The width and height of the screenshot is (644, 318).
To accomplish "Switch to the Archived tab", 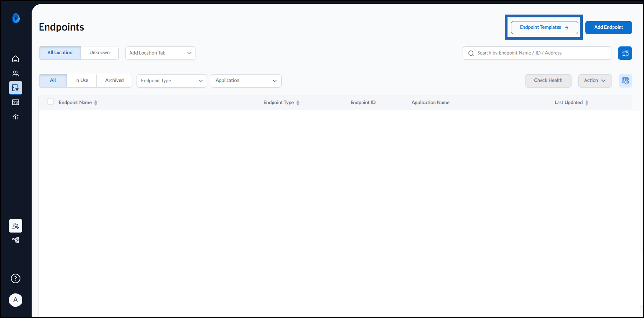I will (114, 80).
